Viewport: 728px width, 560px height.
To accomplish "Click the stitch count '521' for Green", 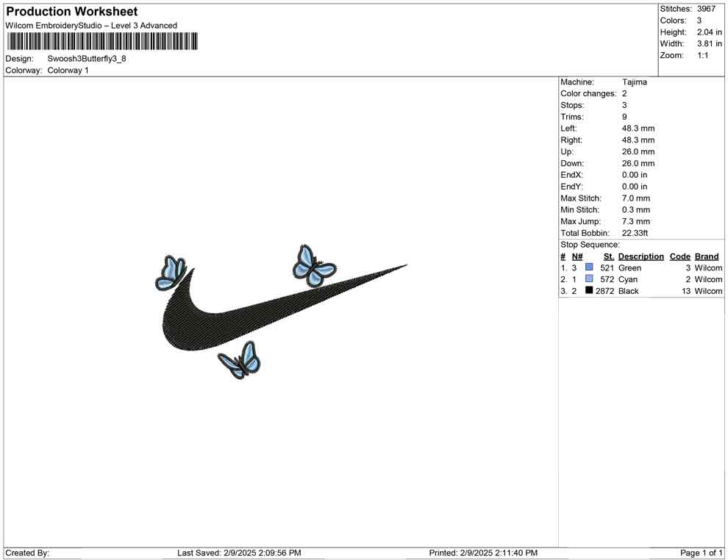I will point(607,268).
